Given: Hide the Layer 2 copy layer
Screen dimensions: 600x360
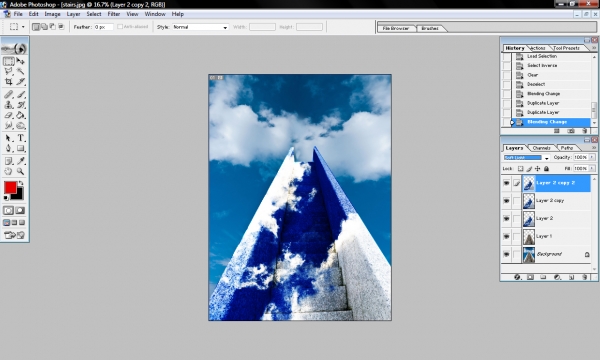Looking at the screenshot, I should [x=506, y=201].
